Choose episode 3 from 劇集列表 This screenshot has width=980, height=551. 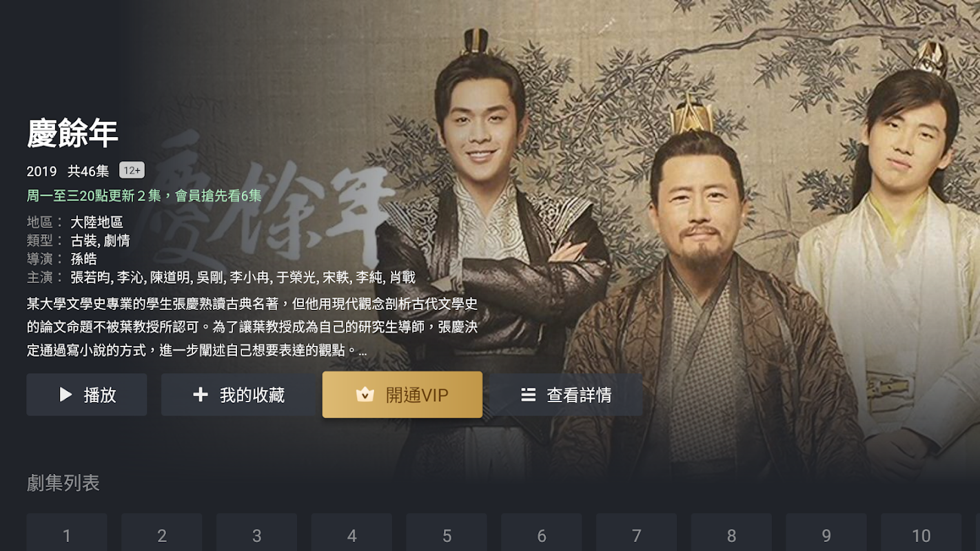(257, 532)
